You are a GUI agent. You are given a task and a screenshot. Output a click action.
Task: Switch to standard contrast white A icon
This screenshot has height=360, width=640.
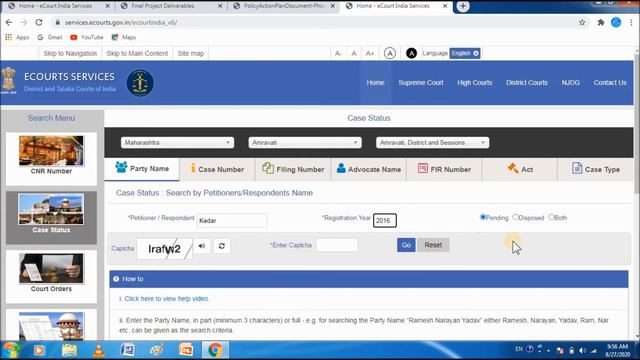390,53
